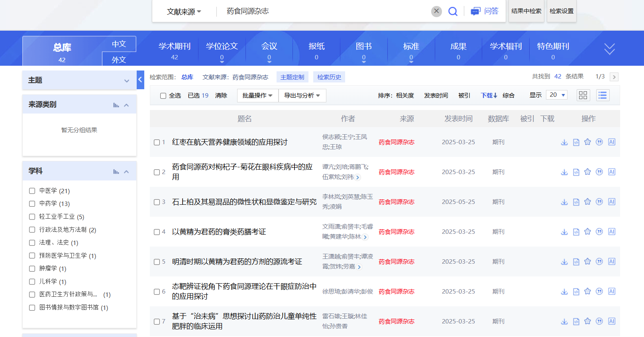Open HTML reading icon for fifth result
The width and height of the screenshot is (644, 337).
click(576, 262)
